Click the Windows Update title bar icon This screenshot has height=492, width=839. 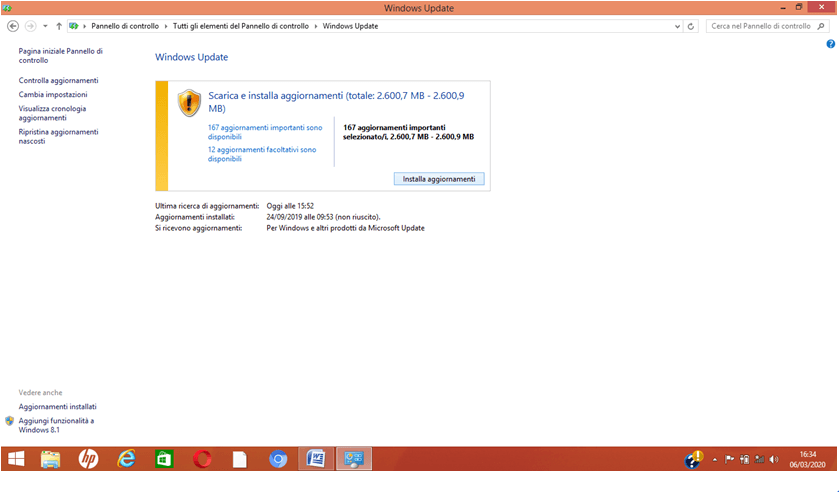tap(7, 8)
